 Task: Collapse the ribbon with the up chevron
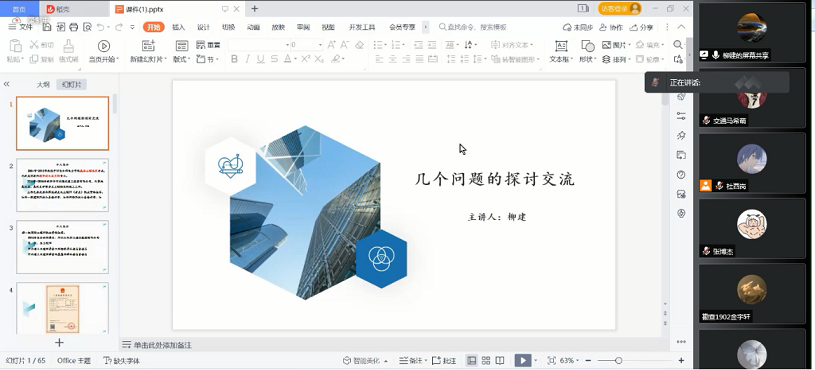(681, 27)
